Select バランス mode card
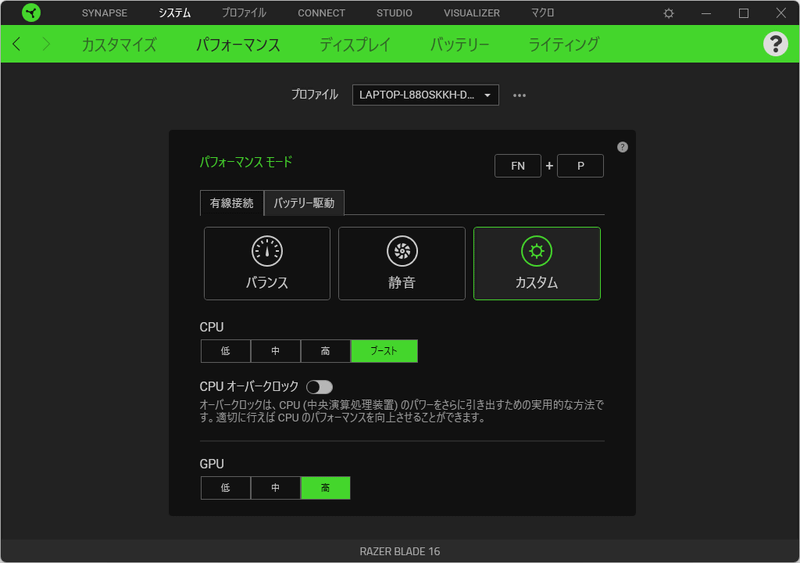This screenshot has width=800, height=563. (267, 263)
